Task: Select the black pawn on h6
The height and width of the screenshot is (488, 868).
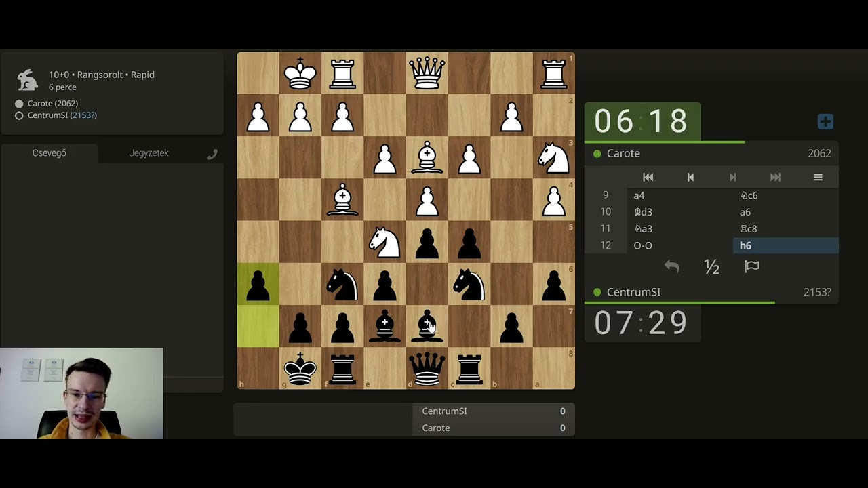Action: pyautogui.click(x=258, y=285)
